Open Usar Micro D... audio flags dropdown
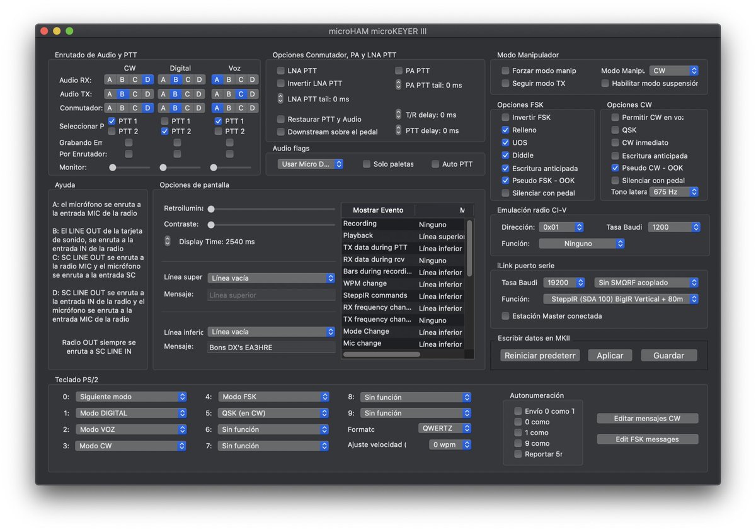 pos(311,164)
